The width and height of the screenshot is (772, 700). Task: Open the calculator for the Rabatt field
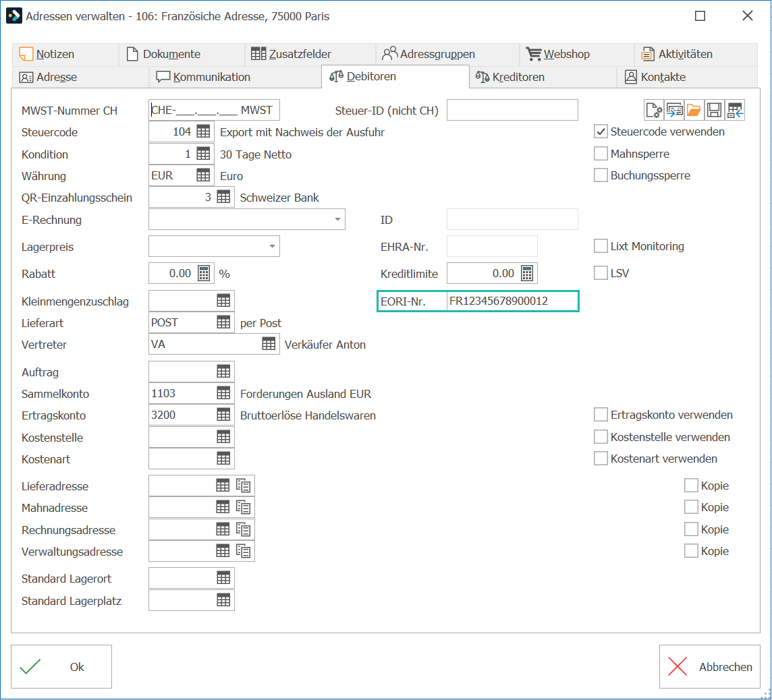(203, 274)
